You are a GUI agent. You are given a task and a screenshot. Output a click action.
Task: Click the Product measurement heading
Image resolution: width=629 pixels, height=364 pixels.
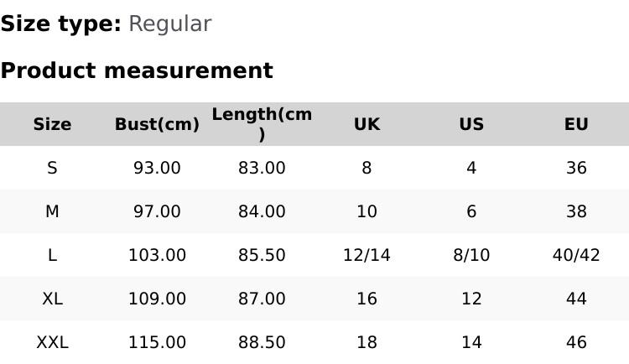(x=137, y=70)
